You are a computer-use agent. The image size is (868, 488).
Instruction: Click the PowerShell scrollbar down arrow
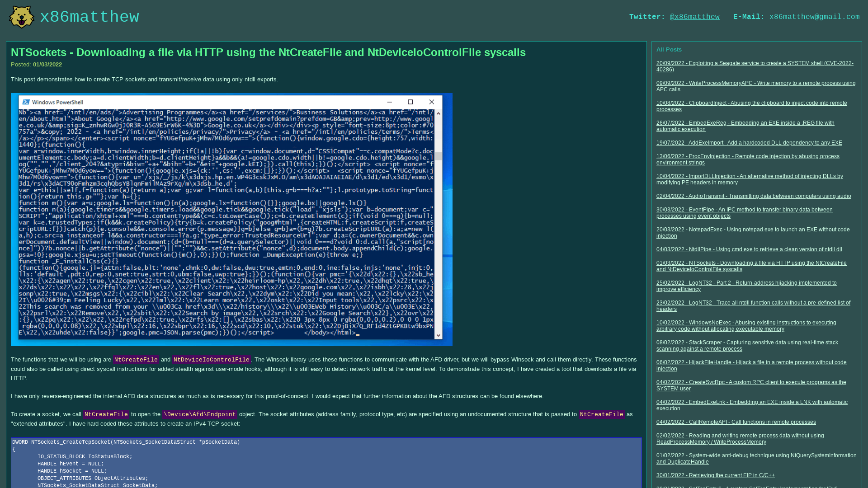pyautogui.click(x=438, y=335)
